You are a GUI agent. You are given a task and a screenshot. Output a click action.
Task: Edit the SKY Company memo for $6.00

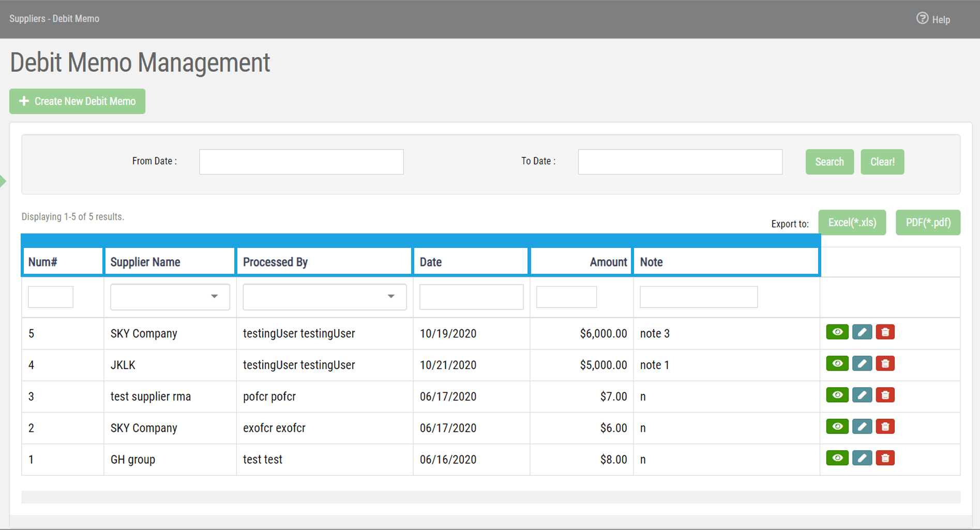click(x=862, y=426)
